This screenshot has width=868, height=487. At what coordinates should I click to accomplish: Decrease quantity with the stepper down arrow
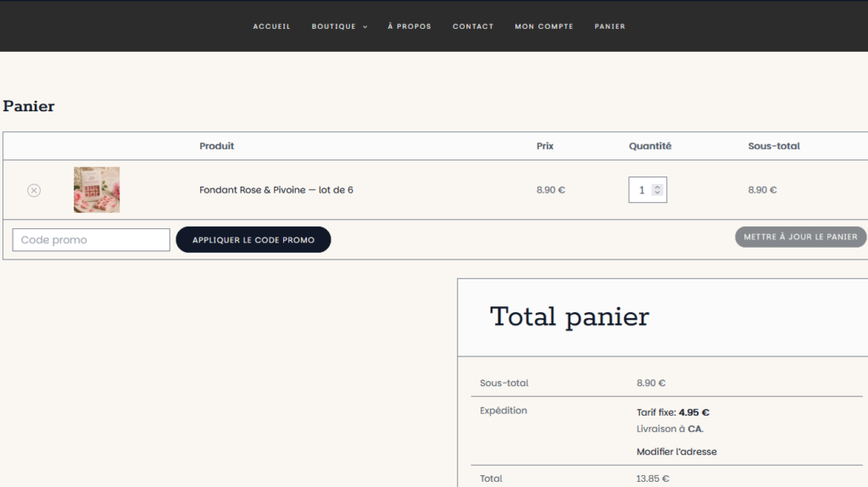click(x=657, y=193)
